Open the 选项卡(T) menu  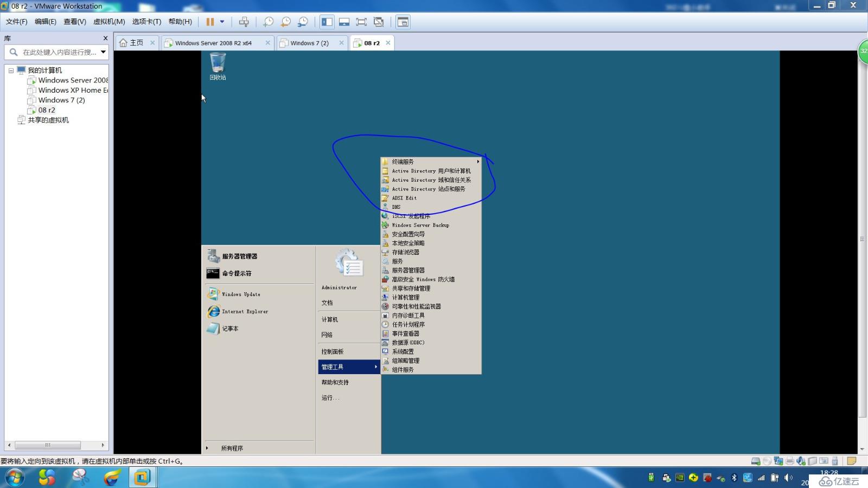(x=146, y=22)
